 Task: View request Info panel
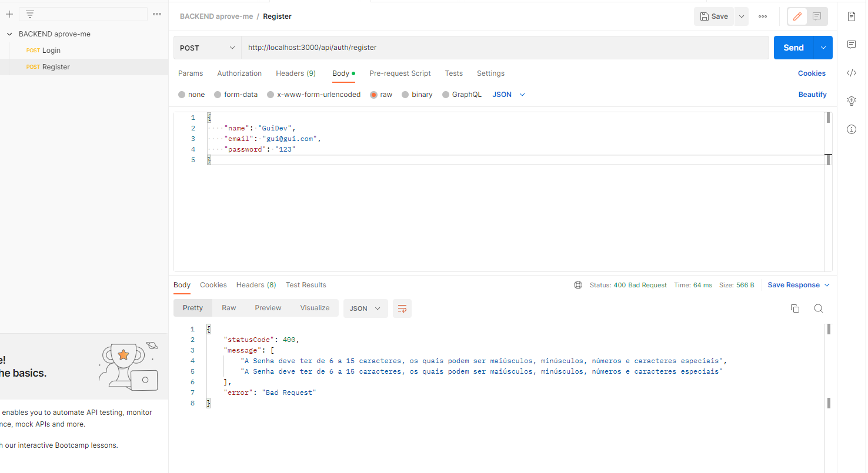click(x=852, y=129)
